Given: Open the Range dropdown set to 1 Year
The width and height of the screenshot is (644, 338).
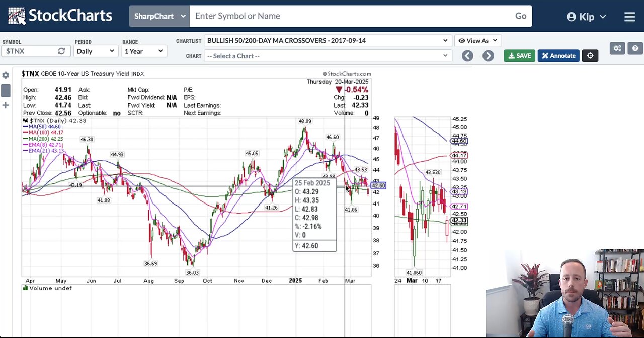Looking at the screenshot, I should pos(144,51).
